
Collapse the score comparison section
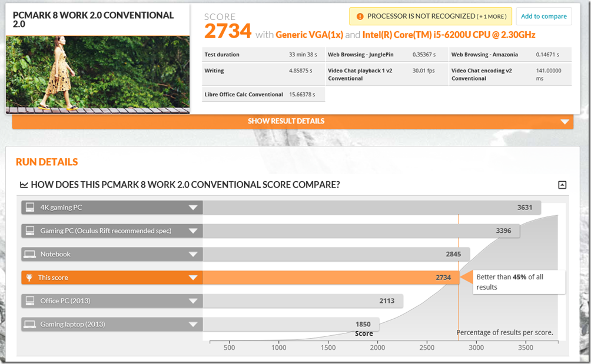[x=562, y=185]
